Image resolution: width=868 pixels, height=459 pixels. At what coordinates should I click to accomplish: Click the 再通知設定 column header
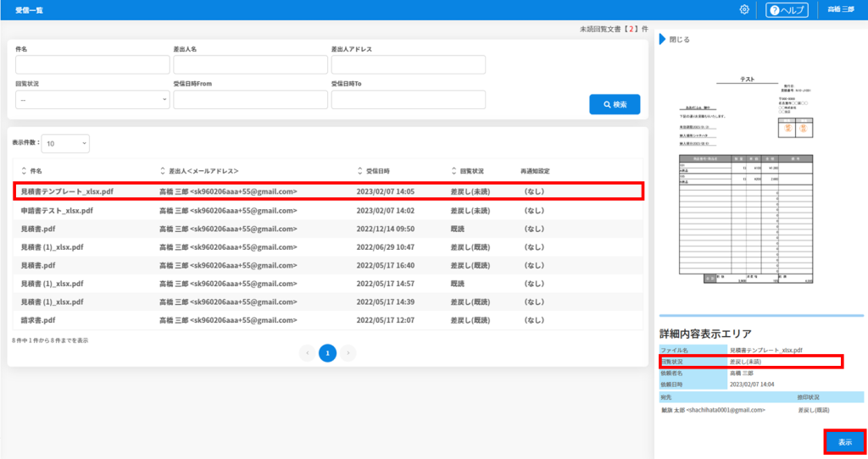click(x=535, y=171)
